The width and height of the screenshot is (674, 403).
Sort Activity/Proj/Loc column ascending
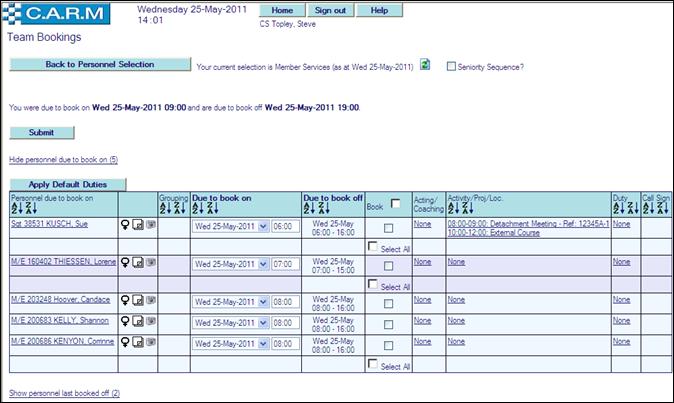(454, 210)
